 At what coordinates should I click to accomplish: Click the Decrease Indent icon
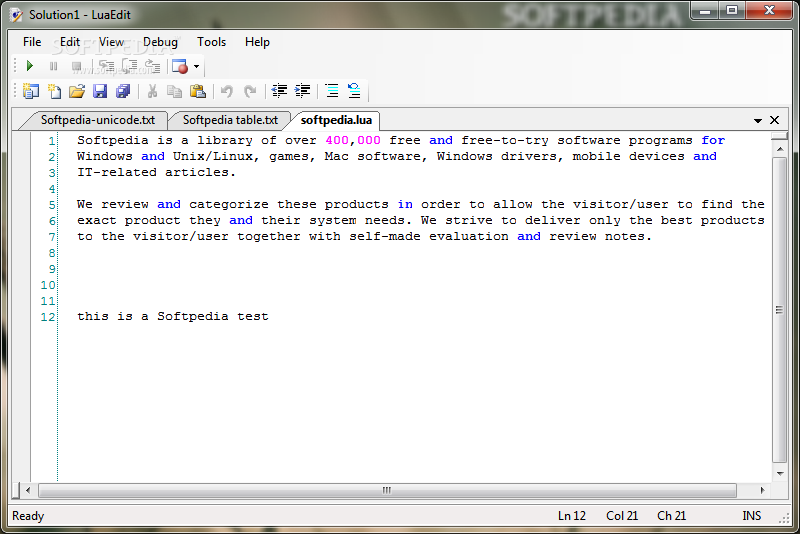[279, 91]
